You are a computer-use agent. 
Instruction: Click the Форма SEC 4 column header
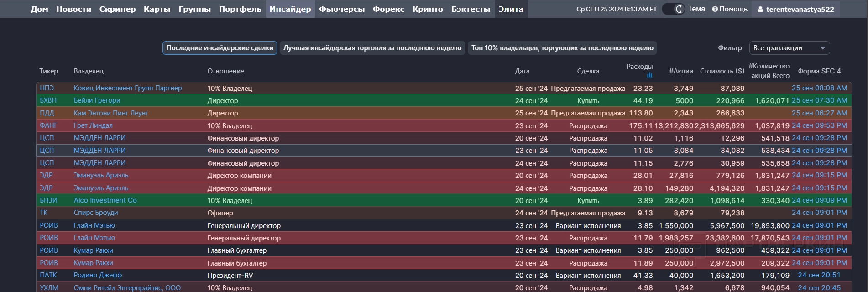point(819,71)
